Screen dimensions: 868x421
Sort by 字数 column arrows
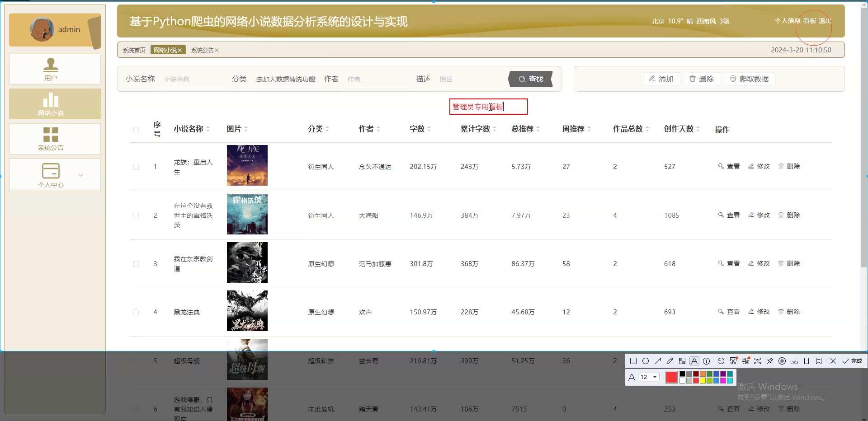pyautogui.click(x=429, y=129)
